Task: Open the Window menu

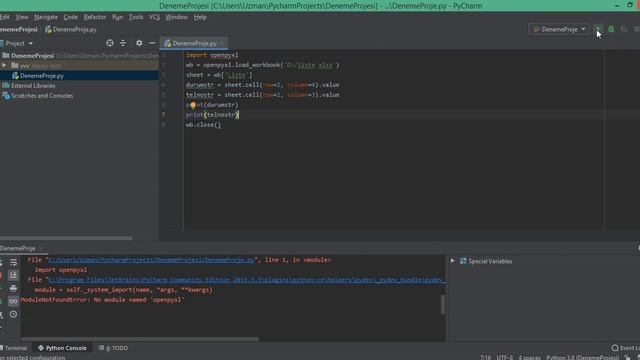Action: click(176, 17)
